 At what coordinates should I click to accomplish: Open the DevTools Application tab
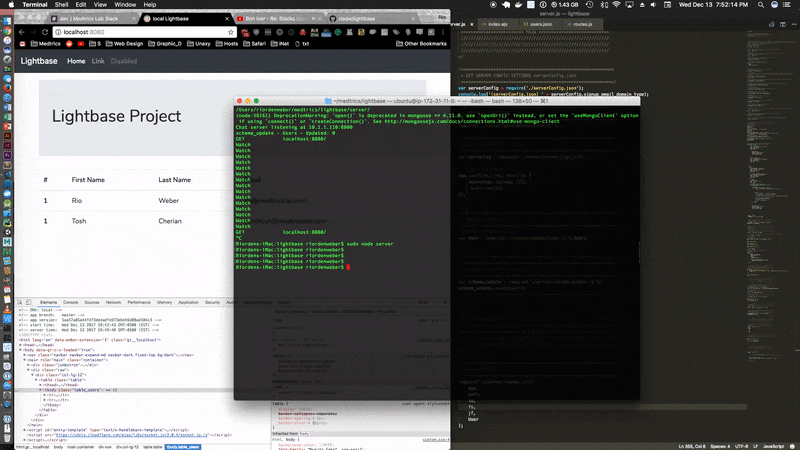pos(188,303)
